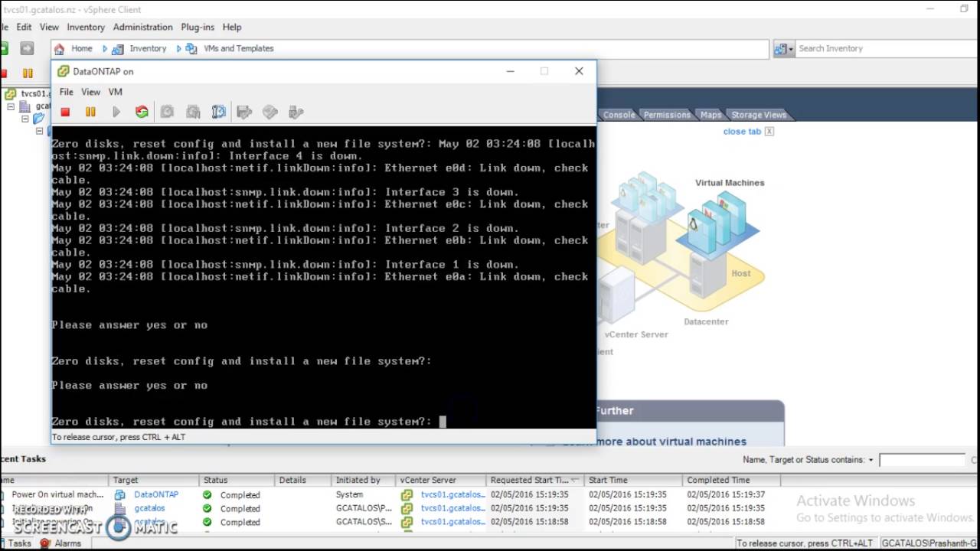Click the VMs and Templates breadcrumb link
980x551 pixels.
[239, 48]
